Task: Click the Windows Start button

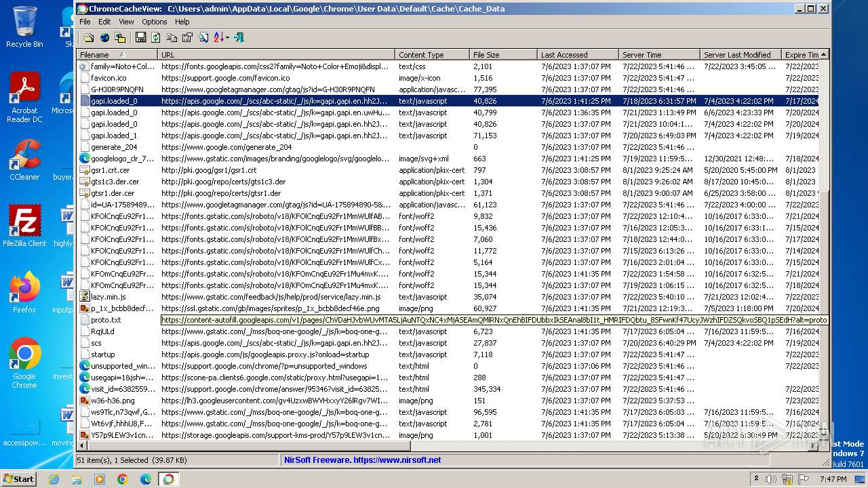Action: 19,479
